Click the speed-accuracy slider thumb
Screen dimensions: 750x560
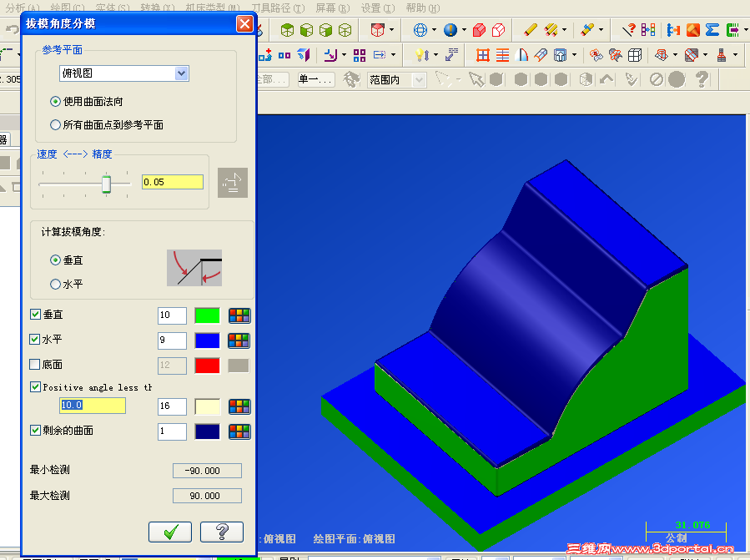coord(106,184)
